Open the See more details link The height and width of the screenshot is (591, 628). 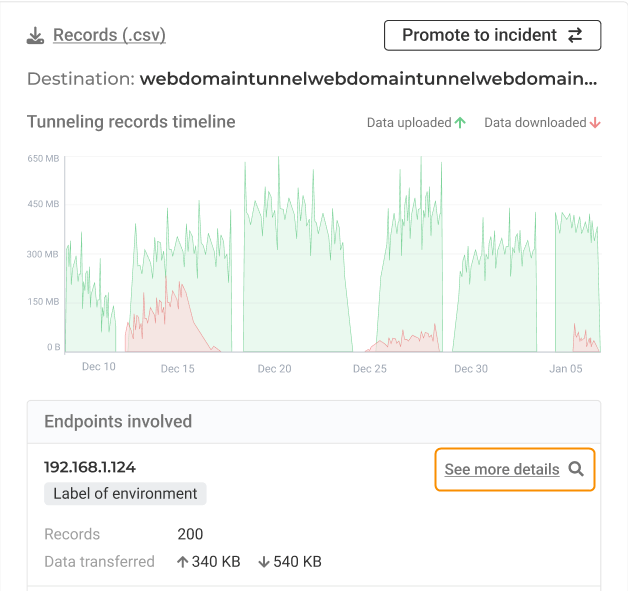[502, 469]
